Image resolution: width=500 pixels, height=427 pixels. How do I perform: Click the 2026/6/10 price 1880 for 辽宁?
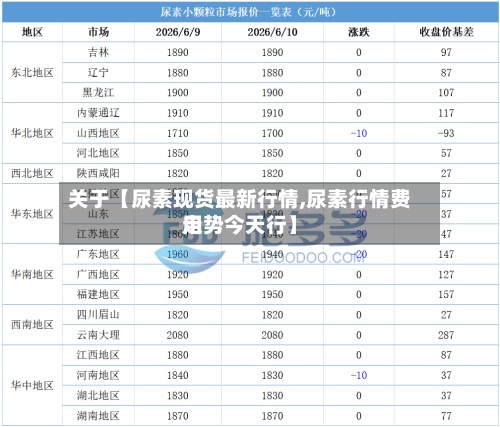pyautogui.click(x=272, y=73)
